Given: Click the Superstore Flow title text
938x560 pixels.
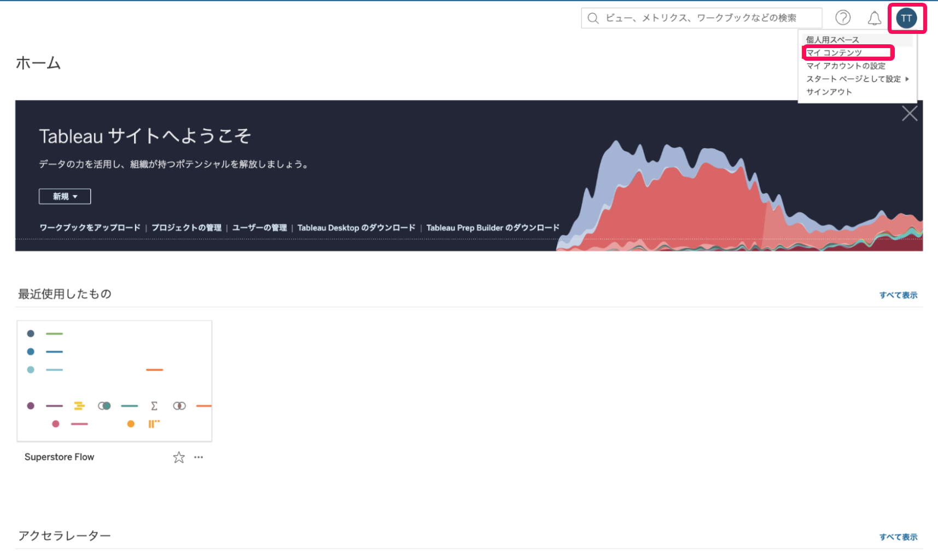Looking at the screenshot, I should tap(59, 457).
